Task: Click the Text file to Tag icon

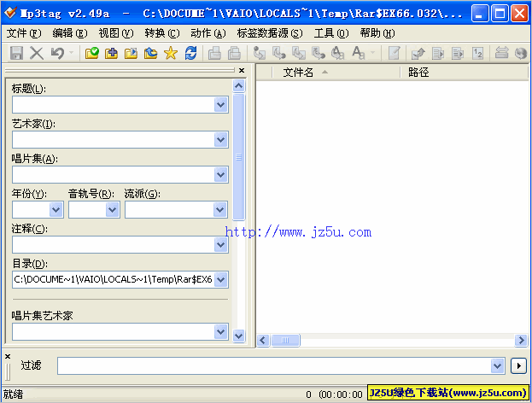Action: (319, 53)
